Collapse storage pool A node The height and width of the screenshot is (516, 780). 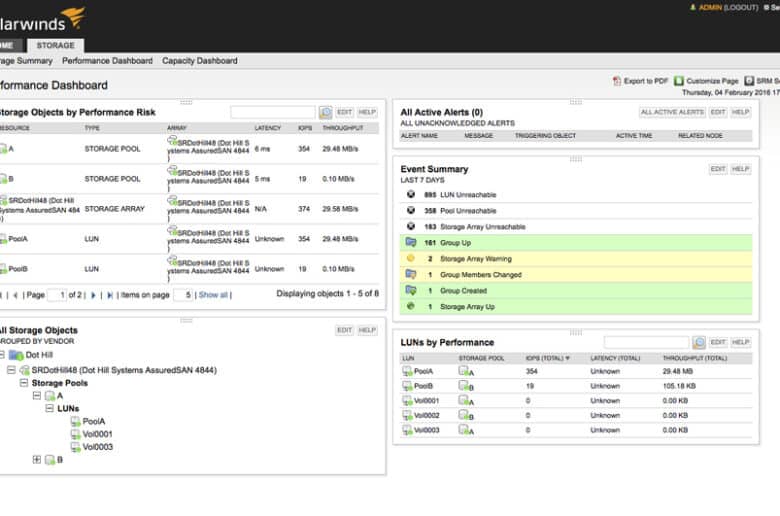[36, 396]
